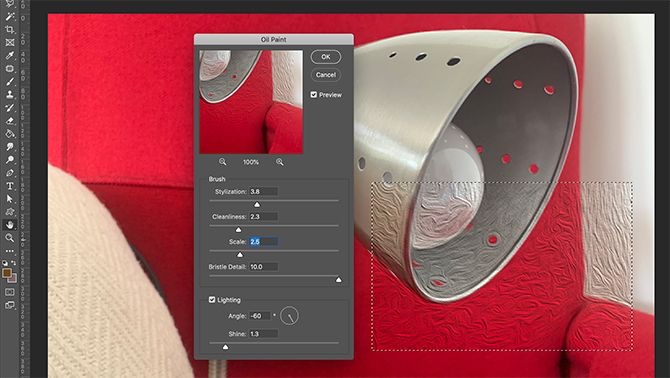670x378 pixels.
Task: Click the Stylization slider handle
Action: (257, 205)
